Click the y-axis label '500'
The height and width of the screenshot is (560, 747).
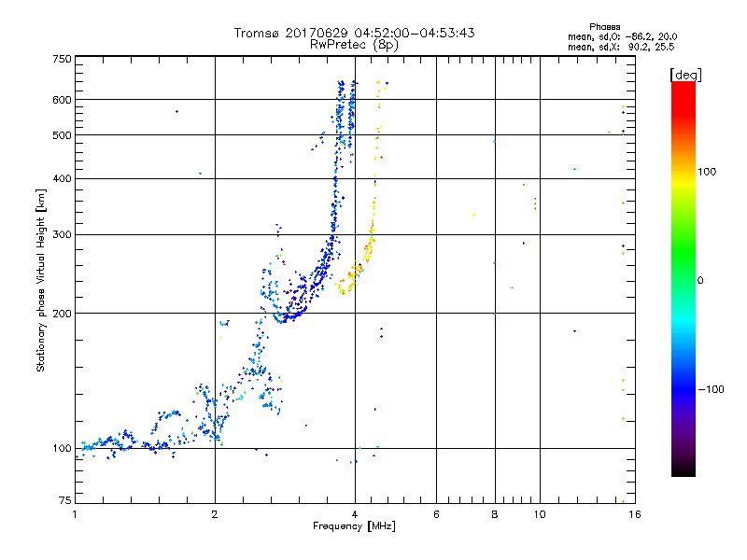coord(62,135)
